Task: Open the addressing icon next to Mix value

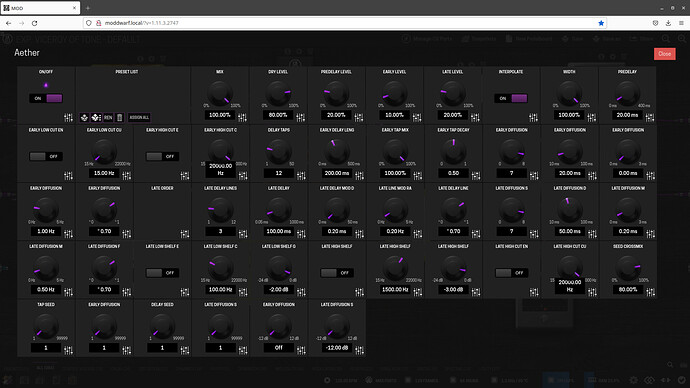Action: [242, 117]
